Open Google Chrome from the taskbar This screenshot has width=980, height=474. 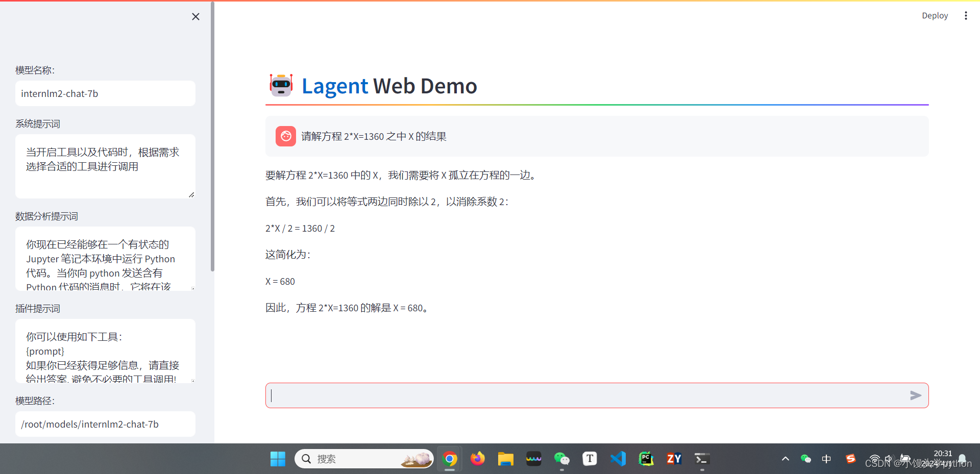click(x=450, y=459)
